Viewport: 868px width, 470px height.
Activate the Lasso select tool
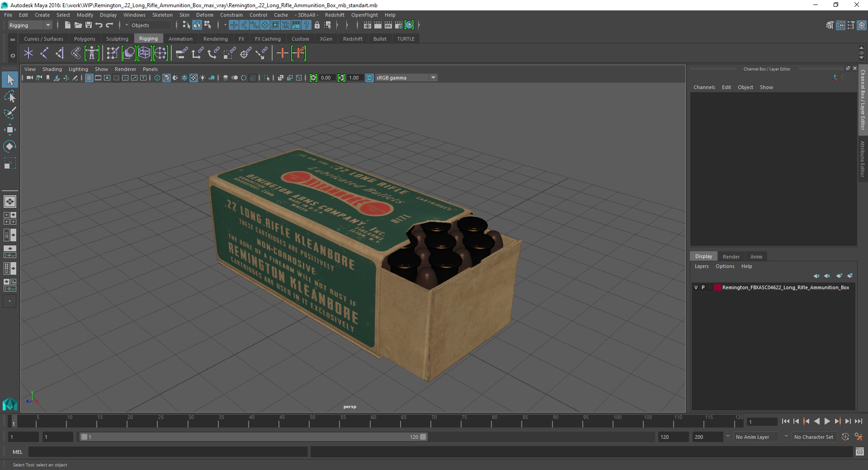[x=10, y=97]
